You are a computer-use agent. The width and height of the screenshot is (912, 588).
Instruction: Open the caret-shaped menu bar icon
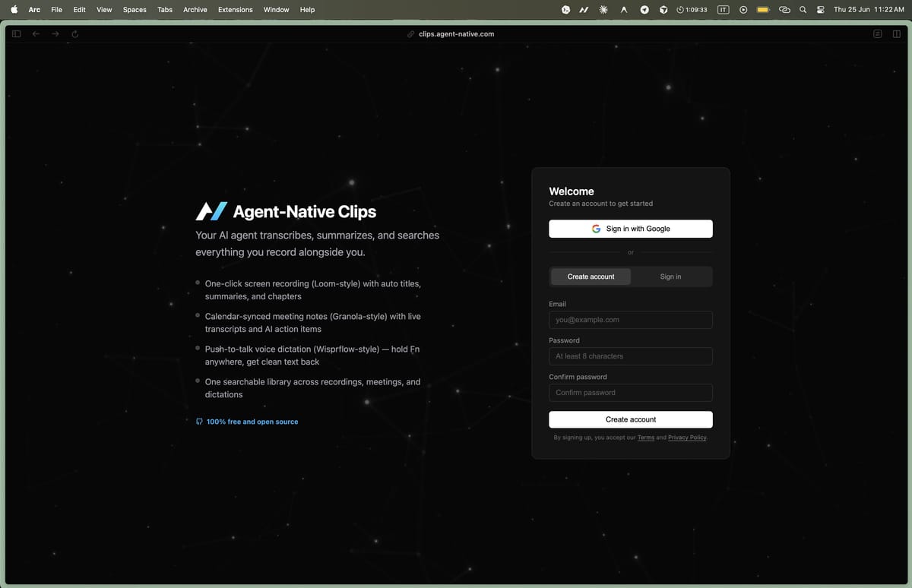coord(624,10)
